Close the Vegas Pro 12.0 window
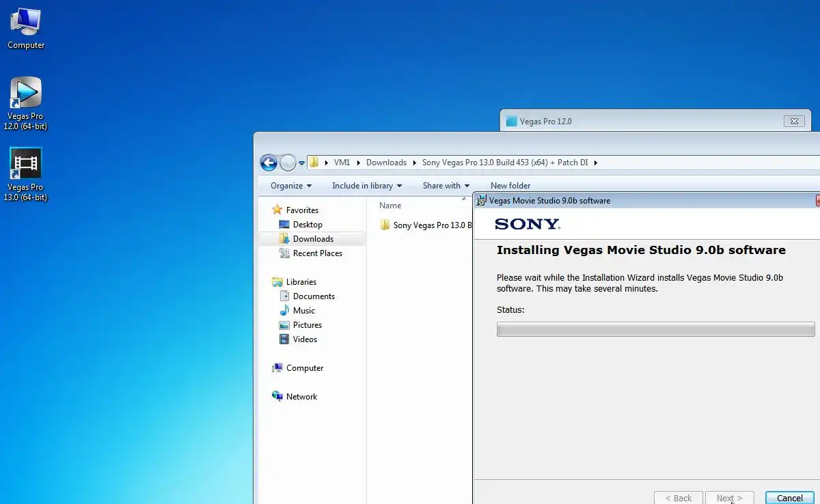 [x=793, y=122]
